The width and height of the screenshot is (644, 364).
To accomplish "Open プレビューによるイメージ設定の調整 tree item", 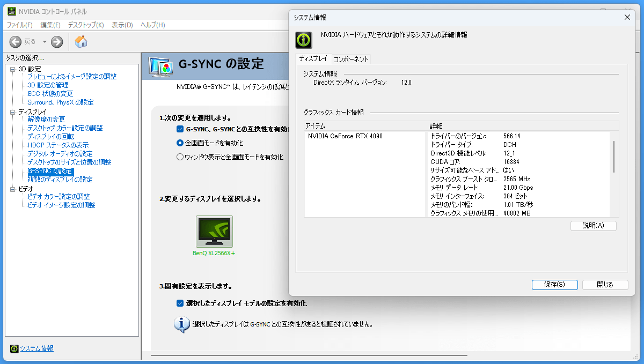I will tap(72, 77).
